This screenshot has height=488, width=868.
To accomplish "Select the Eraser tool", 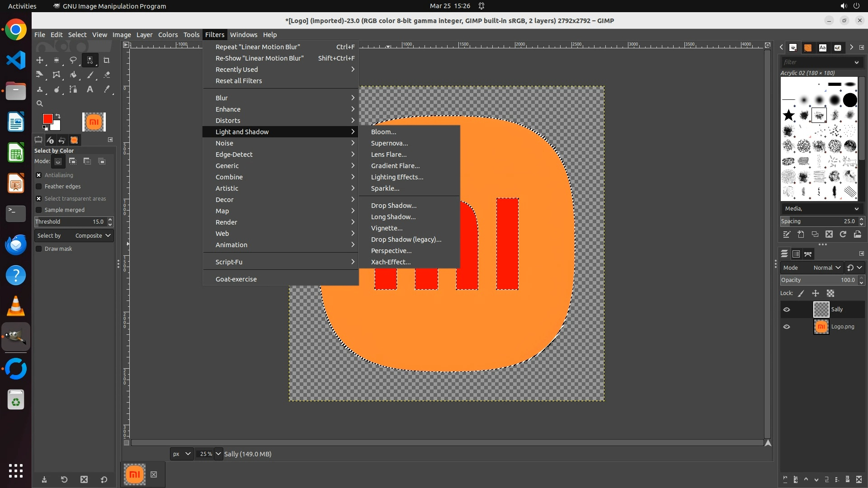I will (x=107, y=75).
